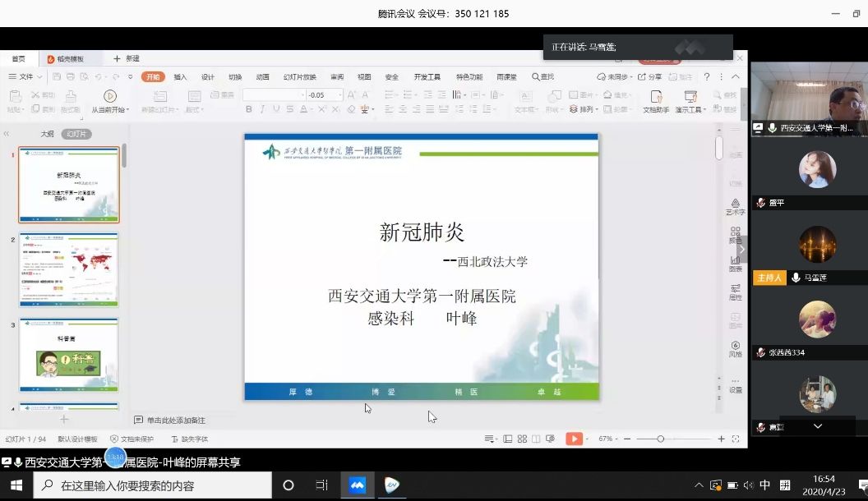Open the 幻灯片放映 ribbon tab

tap(299, 76)
